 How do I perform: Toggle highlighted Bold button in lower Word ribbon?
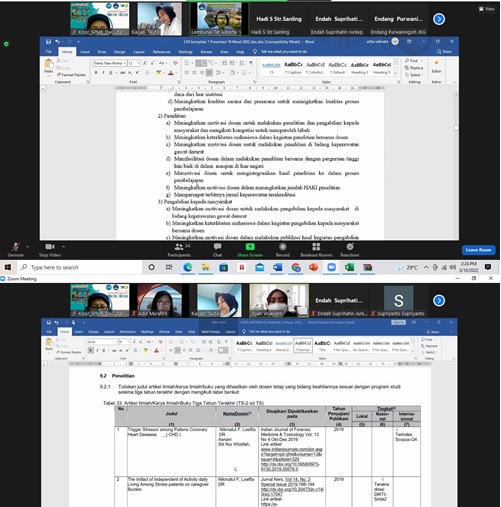tap(91, 350)
